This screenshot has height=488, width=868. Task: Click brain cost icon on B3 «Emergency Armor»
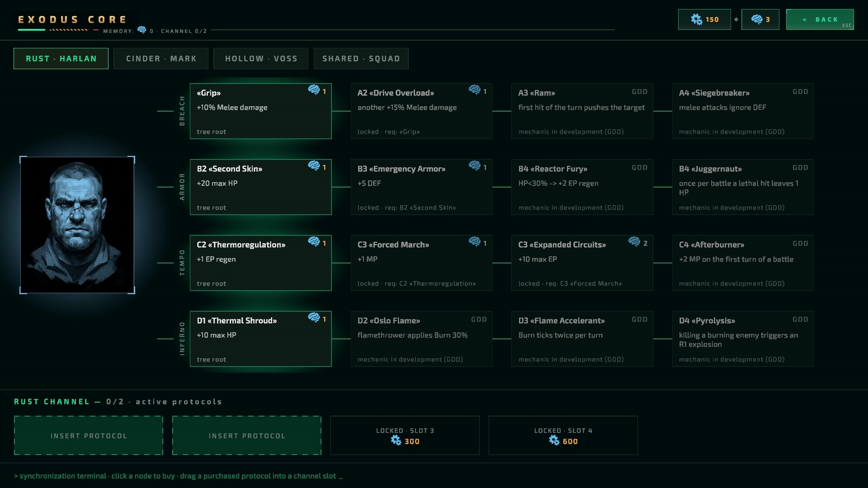(475, 165)
